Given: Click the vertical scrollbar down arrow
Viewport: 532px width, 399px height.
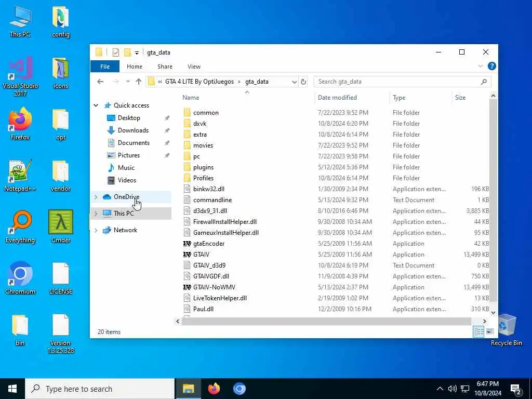Looking at the screenshot, I should coord(493,313).
